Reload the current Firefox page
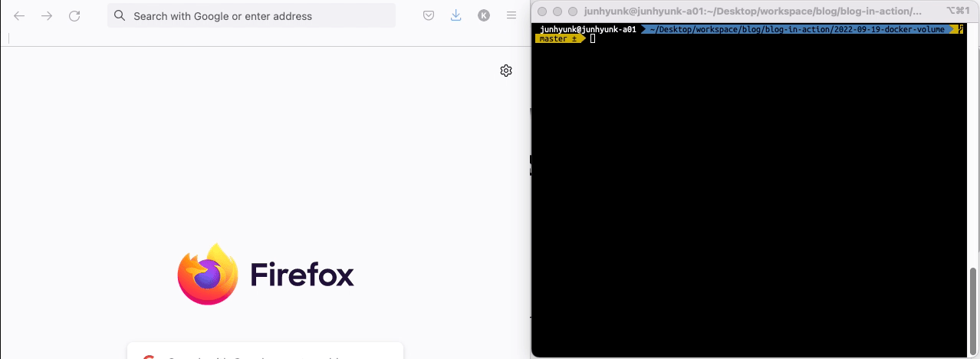This screenshot has height=359, width=980. (74, 15)
